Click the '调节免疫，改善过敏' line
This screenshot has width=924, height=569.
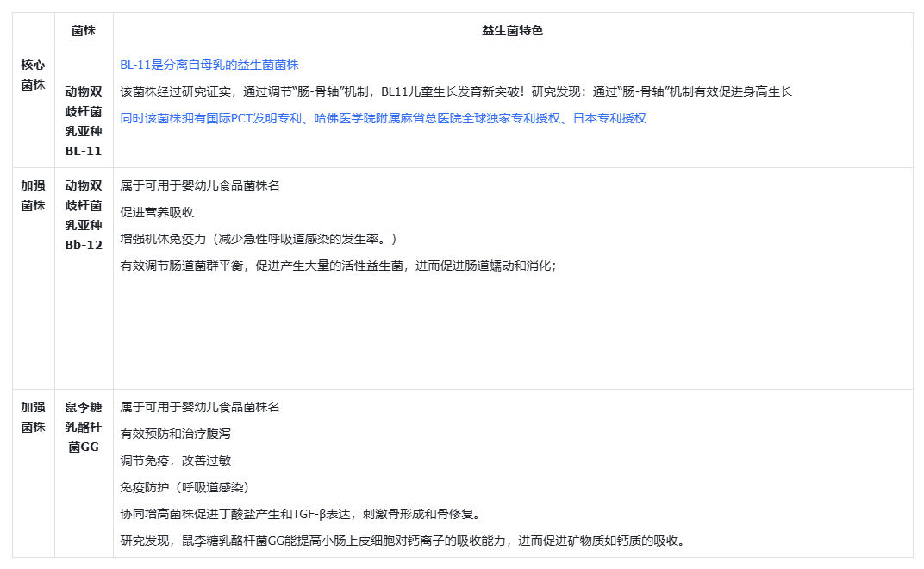tap(176, 460)
